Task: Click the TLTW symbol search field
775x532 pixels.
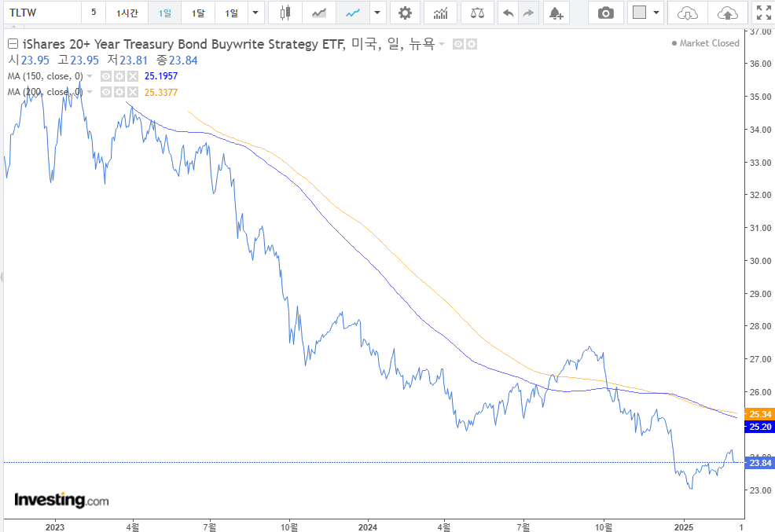Action: pyautogui.click(x=42, y=13)
